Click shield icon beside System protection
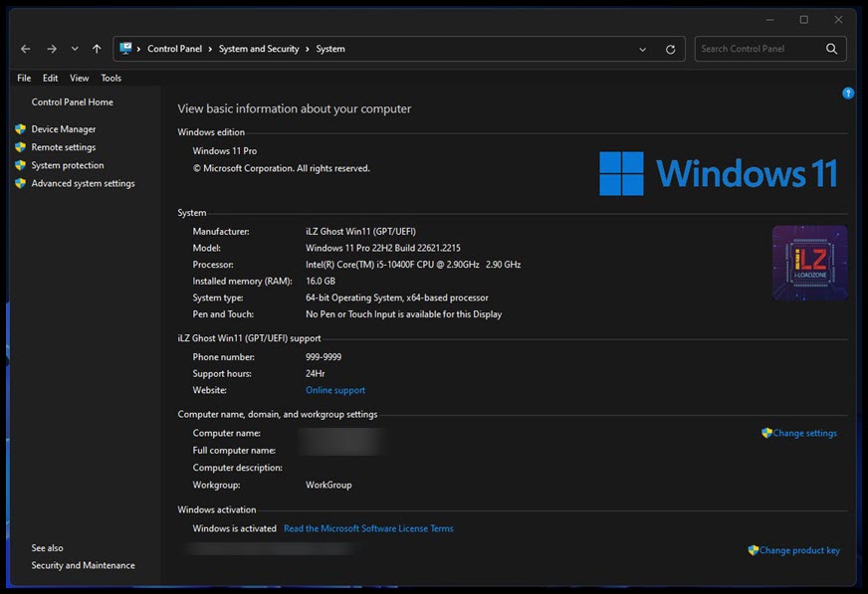This screenshot has width=868, height=594. pos(21,165)
